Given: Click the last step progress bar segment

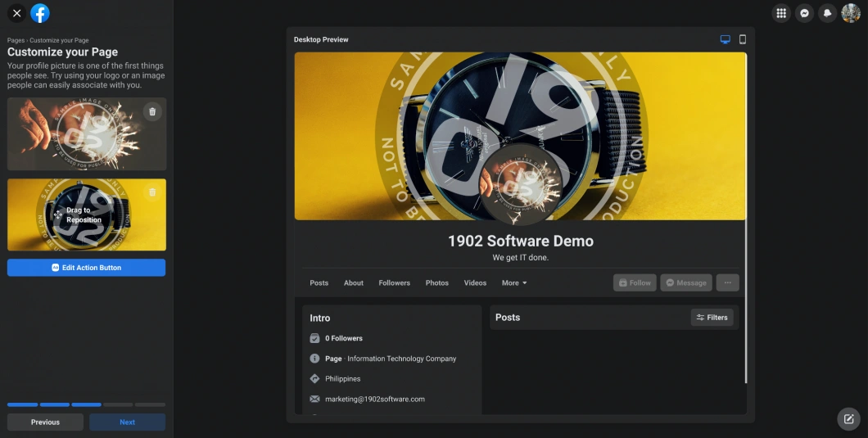Looking at the screenshot, I should coord(151,404).
